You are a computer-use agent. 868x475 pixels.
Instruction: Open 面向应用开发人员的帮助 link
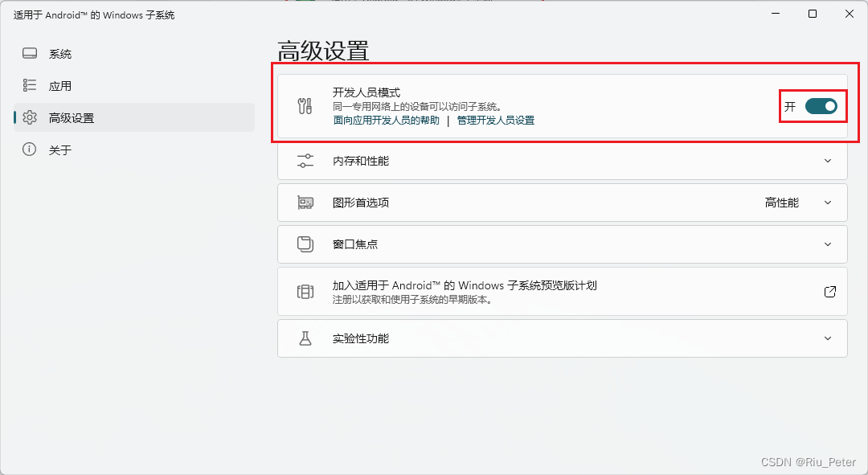[x=387, y=120]
